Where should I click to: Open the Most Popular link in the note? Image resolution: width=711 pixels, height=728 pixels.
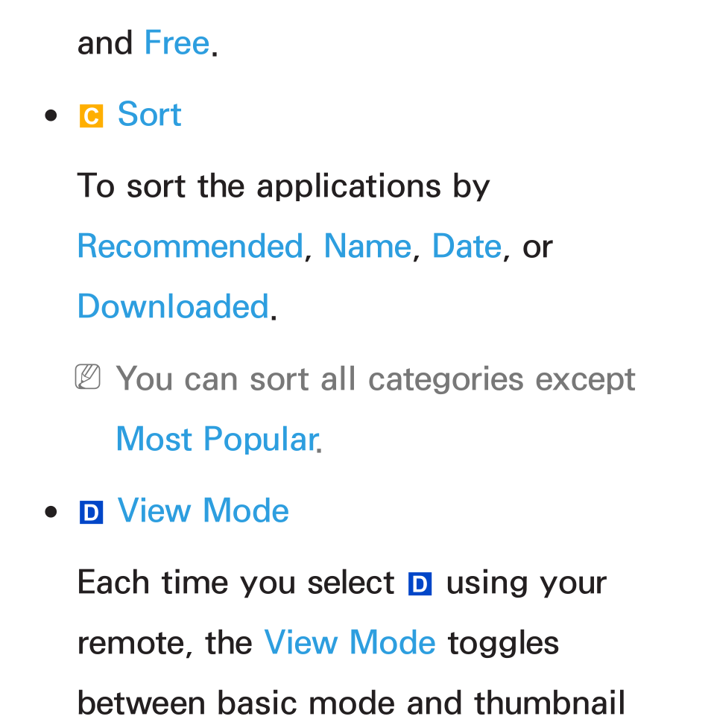pos(218,439)
